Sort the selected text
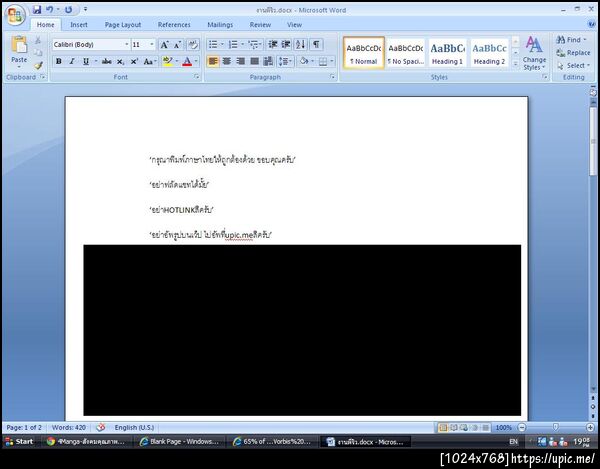600x469 pixels. pos(300,45)
